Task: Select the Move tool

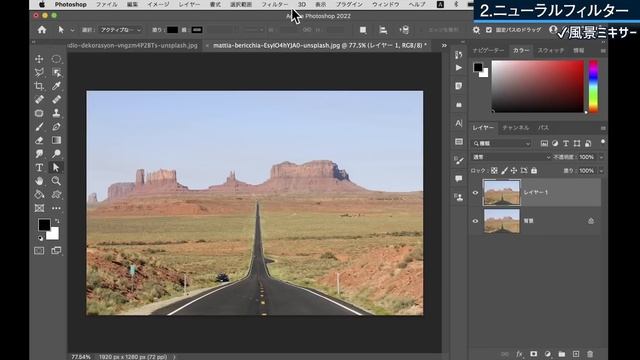Action: [x=39, y=59]
